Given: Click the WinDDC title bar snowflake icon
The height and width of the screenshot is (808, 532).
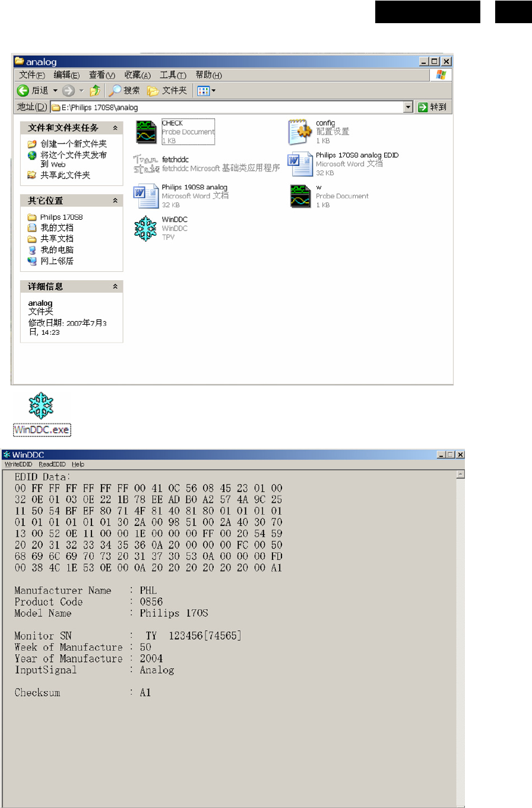Looking at the screenshot, I should (7, 454).
